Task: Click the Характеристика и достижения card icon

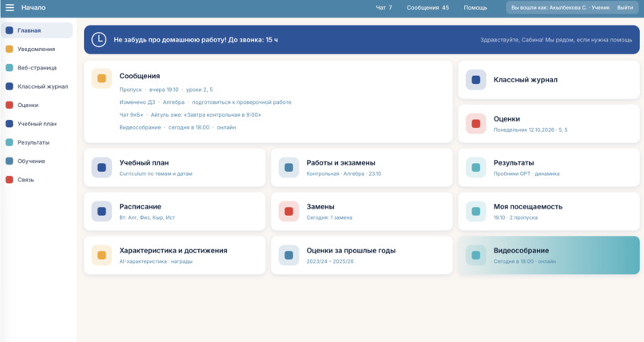Action: tap(101, 255)
